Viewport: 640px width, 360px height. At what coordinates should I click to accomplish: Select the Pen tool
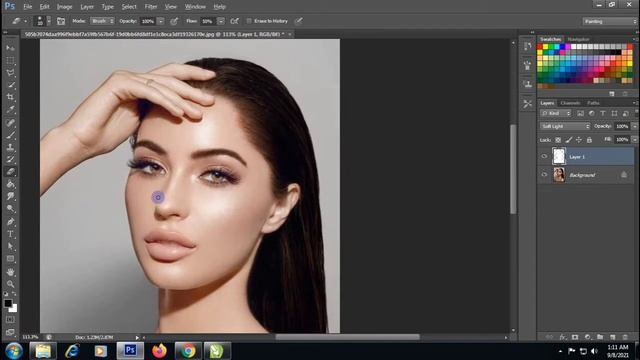[x=10, y=222]
